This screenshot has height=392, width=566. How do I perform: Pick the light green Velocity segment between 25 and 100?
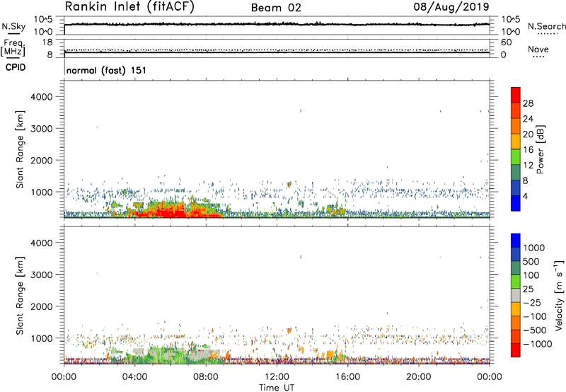point(516,282)
